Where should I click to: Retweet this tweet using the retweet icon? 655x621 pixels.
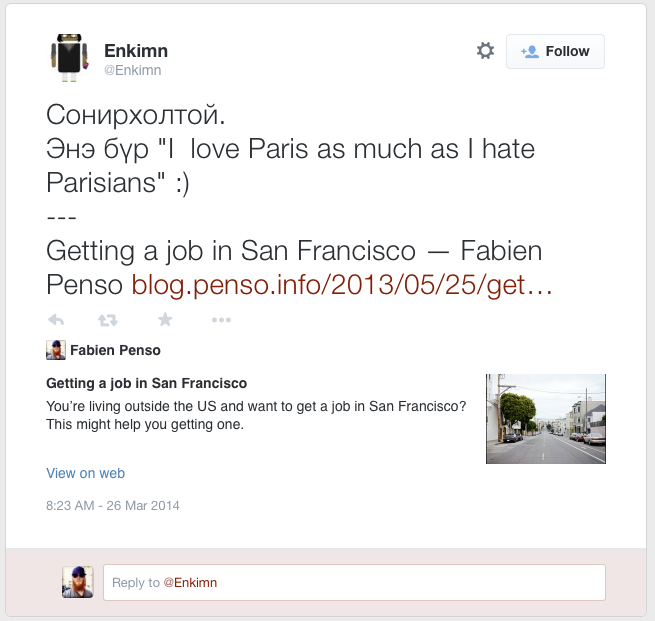click(108, 320)
